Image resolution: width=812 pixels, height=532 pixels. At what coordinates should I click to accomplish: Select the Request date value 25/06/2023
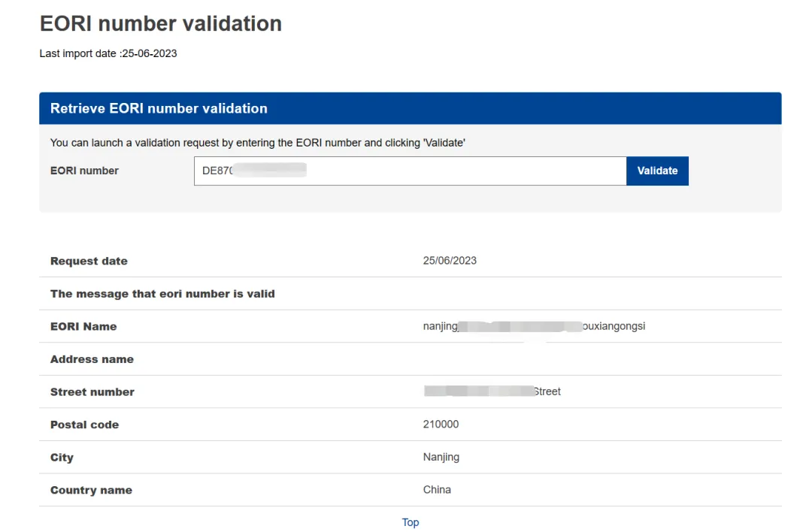pyautogui.click(x=450, y=260)
